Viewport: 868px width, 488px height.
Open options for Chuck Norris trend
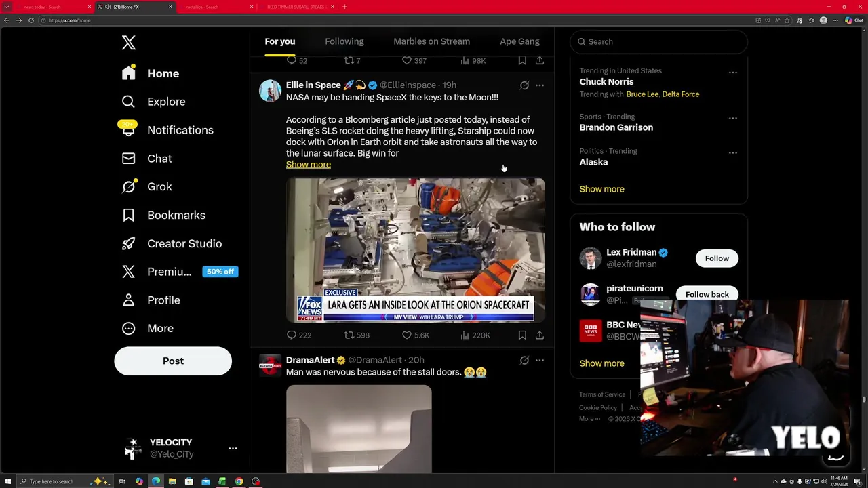pyautogui.click(x=733, y=73)
